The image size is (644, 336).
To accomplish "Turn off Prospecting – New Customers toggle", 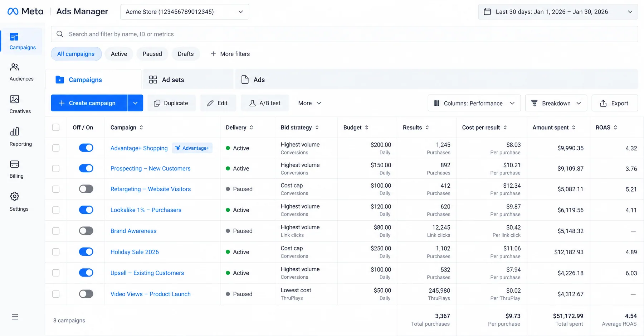I will [86, 168].
